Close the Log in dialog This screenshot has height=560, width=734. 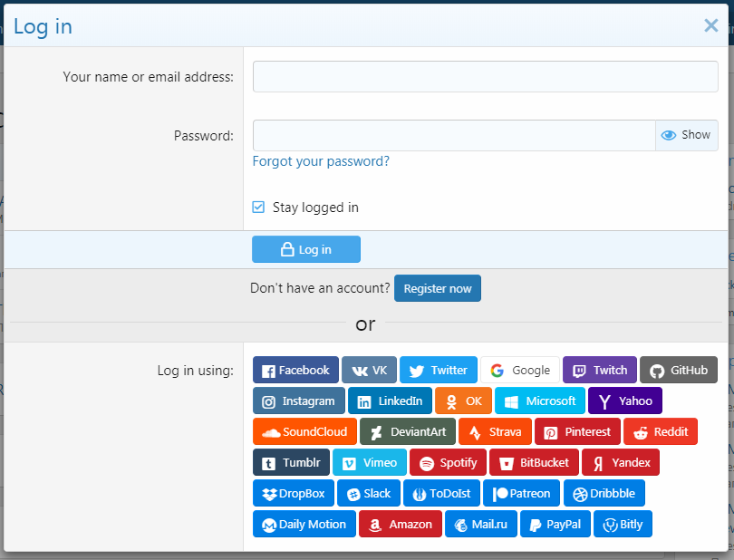[711, 25]
